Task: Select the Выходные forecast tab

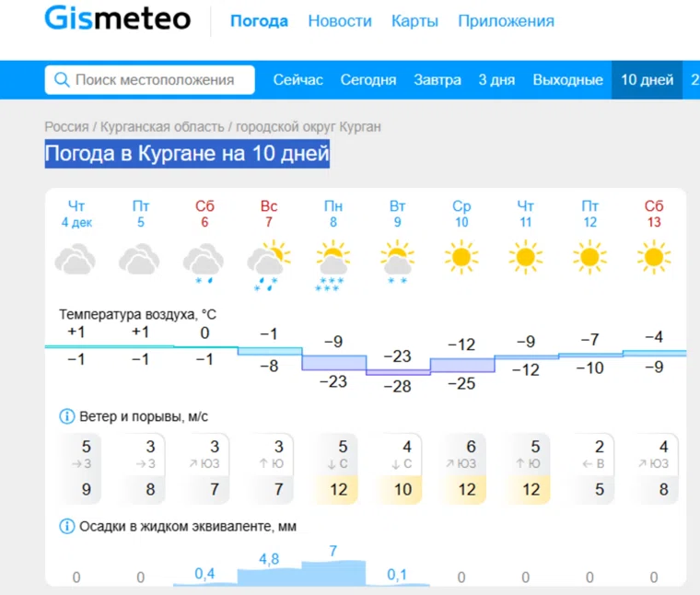Action: tap(567, 80)
